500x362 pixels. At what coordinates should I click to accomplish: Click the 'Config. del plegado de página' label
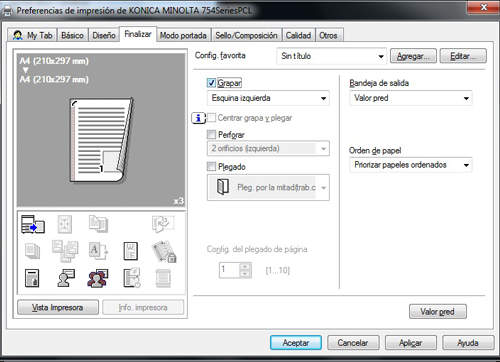pyautogui.click(x=257, y=249)
